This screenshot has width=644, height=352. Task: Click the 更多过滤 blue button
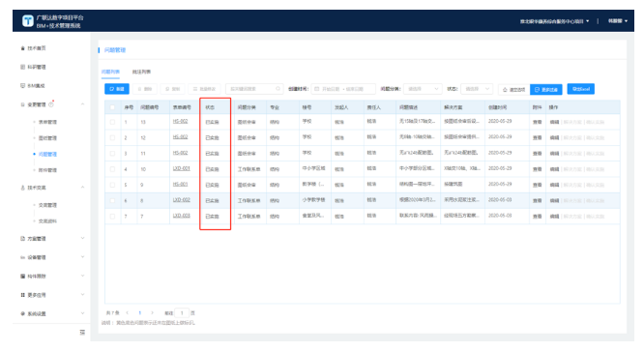[545, 89]
